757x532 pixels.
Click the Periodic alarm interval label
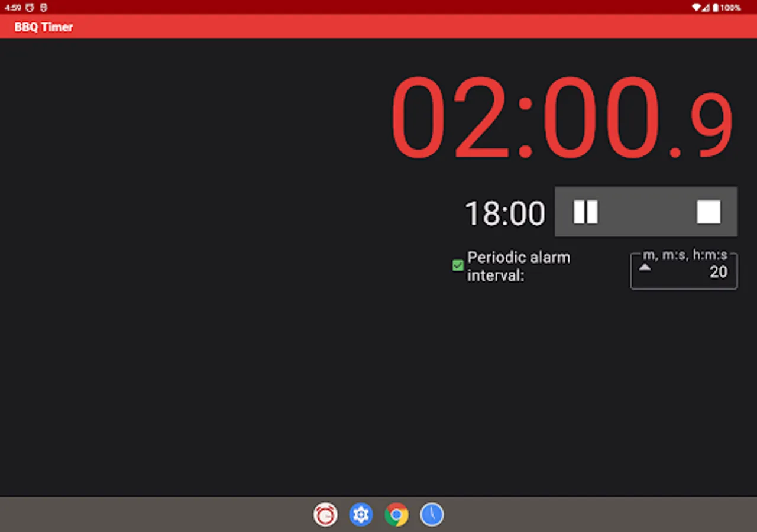[519, 266]
